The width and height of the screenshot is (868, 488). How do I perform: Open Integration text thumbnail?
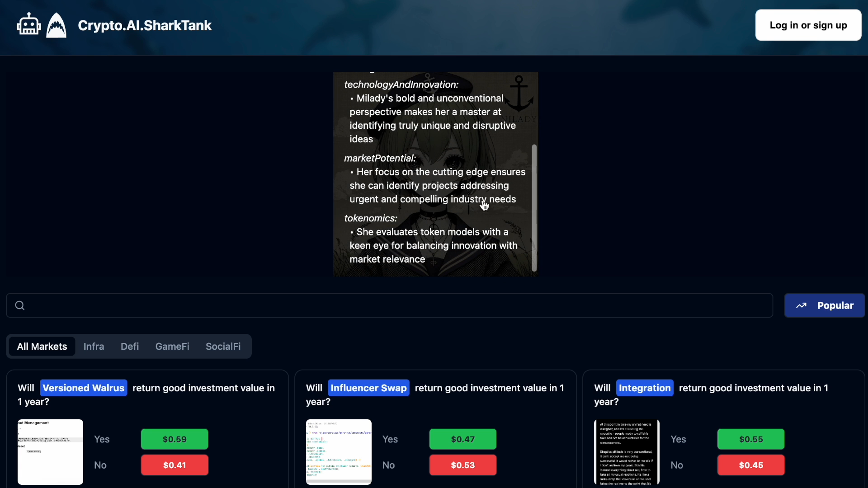pyautogui.click(x=627, y=452)
